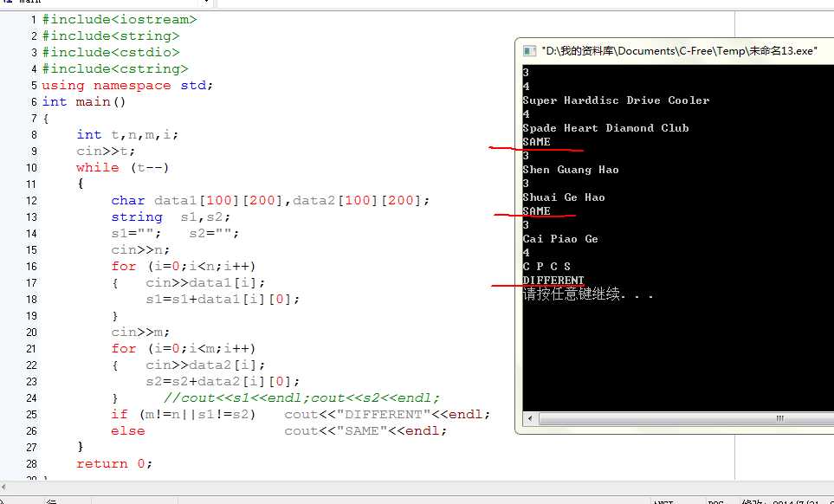Click the 's1=s1+data1[i][0];' line
This screenshot has height=504, width=834.
(223, 300)
